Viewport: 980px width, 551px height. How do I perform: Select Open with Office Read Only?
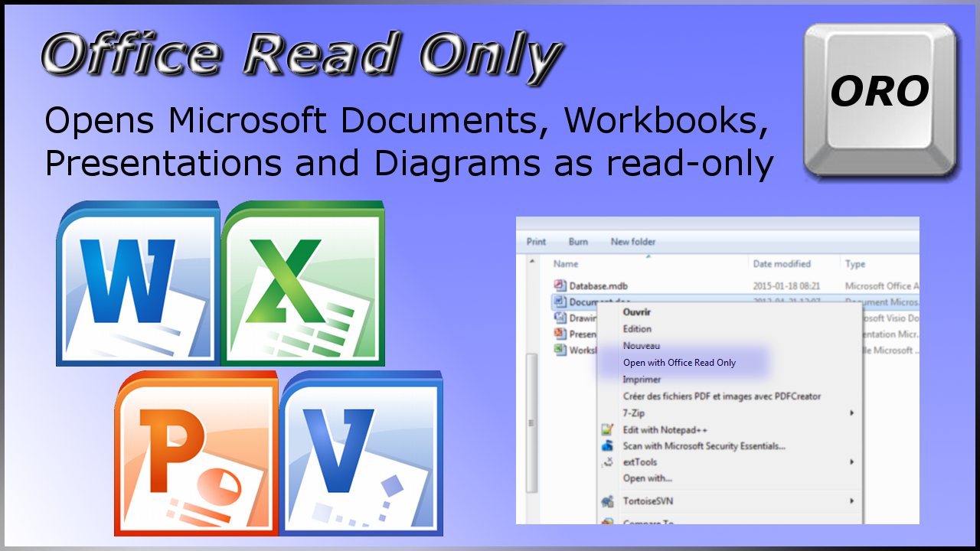pos(679,363)
